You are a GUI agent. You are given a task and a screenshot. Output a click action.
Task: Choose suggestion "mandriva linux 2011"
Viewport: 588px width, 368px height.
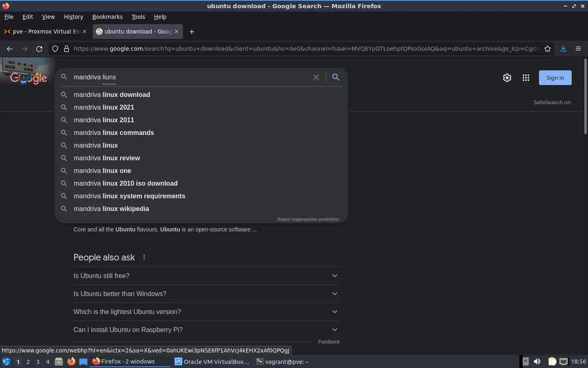(x=201, y=120)
